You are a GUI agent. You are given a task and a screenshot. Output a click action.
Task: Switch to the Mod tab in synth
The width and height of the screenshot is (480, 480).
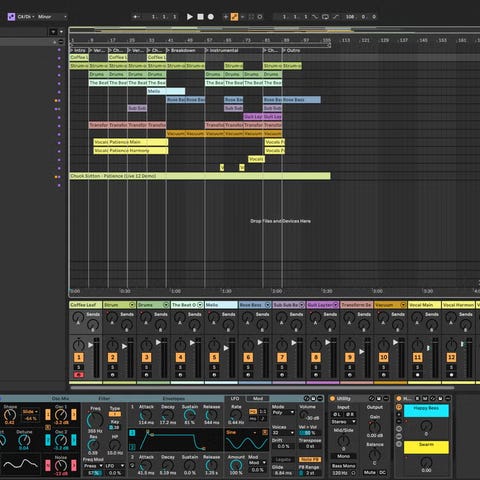click(258, 398)
